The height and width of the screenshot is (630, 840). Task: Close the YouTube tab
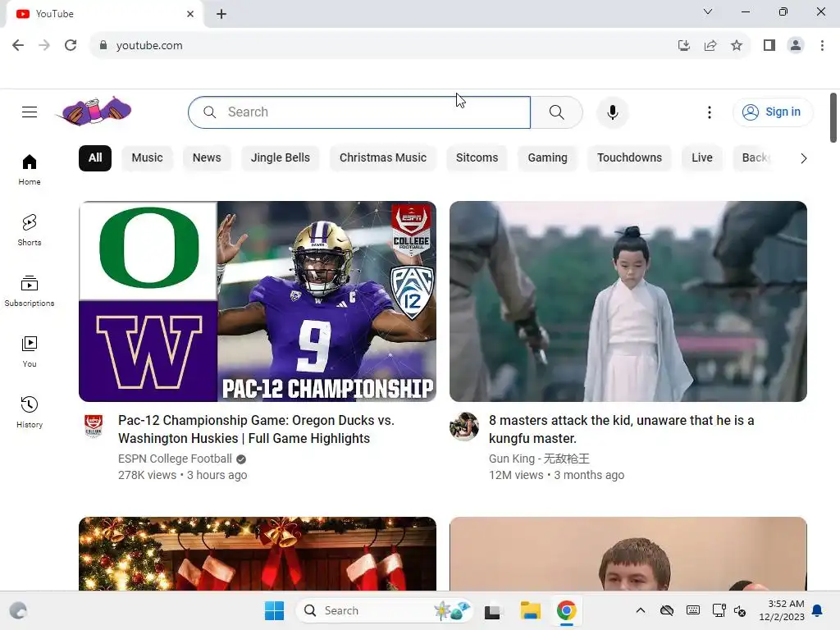(x=190, y=14)
